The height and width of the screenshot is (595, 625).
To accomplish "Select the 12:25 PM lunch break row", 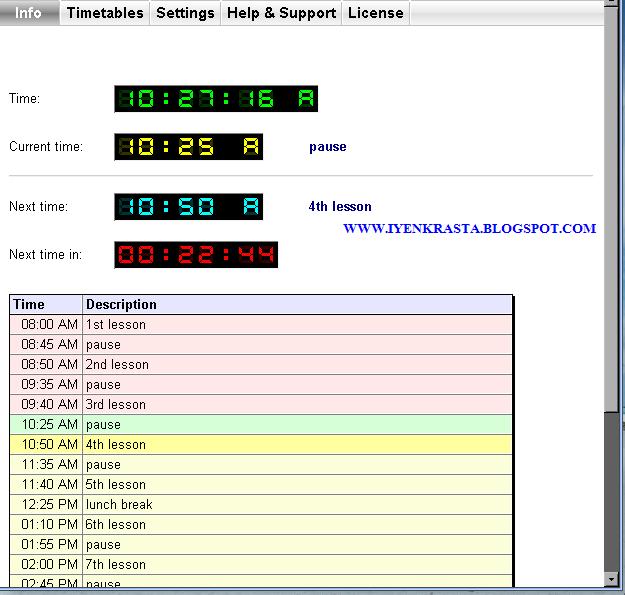I will [261, 505].
